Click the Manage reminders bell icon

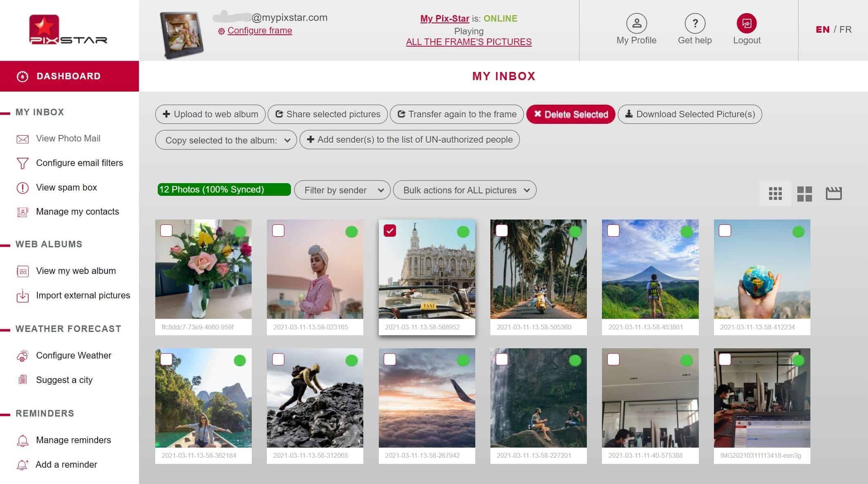coord(23,440)
